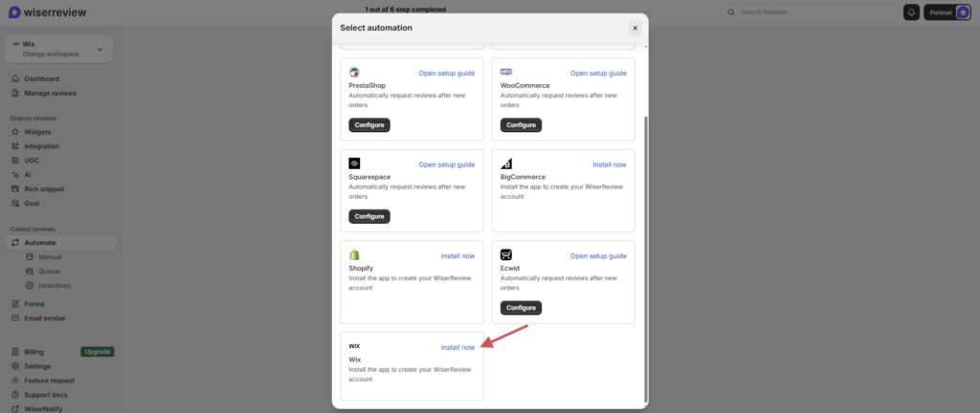Click the Shopify bag icon
The width and height of the screenshot is (980, 413).
click(x=354, y=255)
